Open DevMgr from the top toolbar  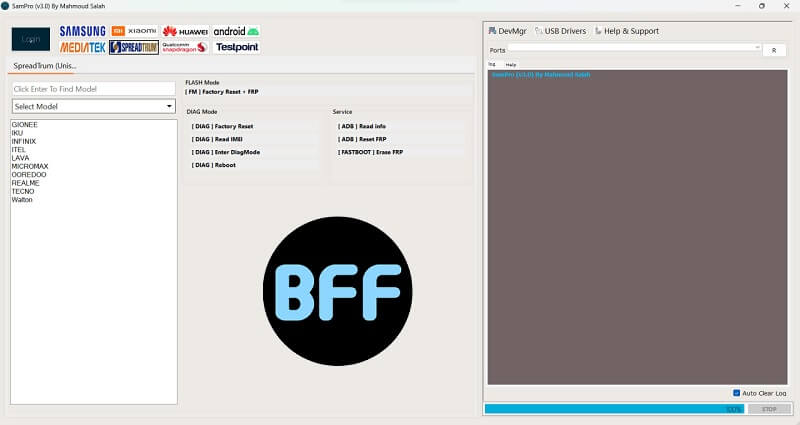pyautogui.click(x=507, y=31)
